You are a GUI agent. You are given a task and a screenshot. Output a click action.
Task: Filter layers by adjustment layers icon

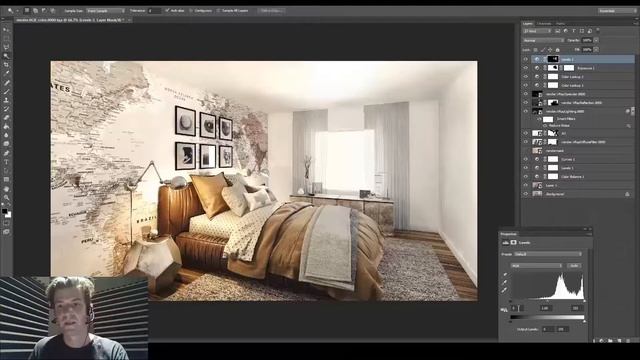point(566,31)
